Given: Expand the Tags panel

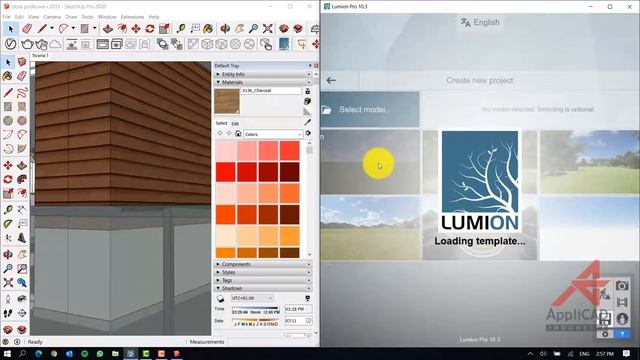Looking at the screenshot, I should coord(263,280).
